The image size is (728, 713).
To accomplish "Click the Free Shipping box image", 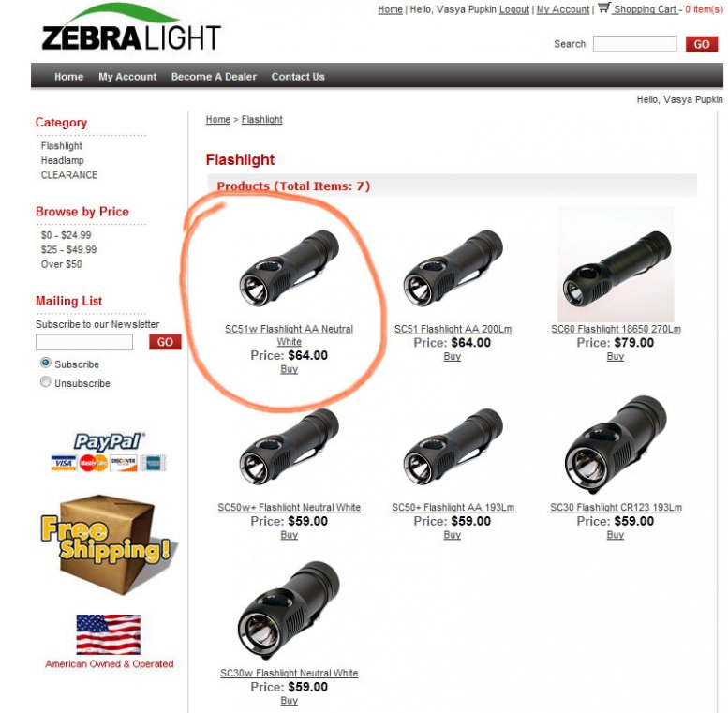I will [x=106, y=545].
